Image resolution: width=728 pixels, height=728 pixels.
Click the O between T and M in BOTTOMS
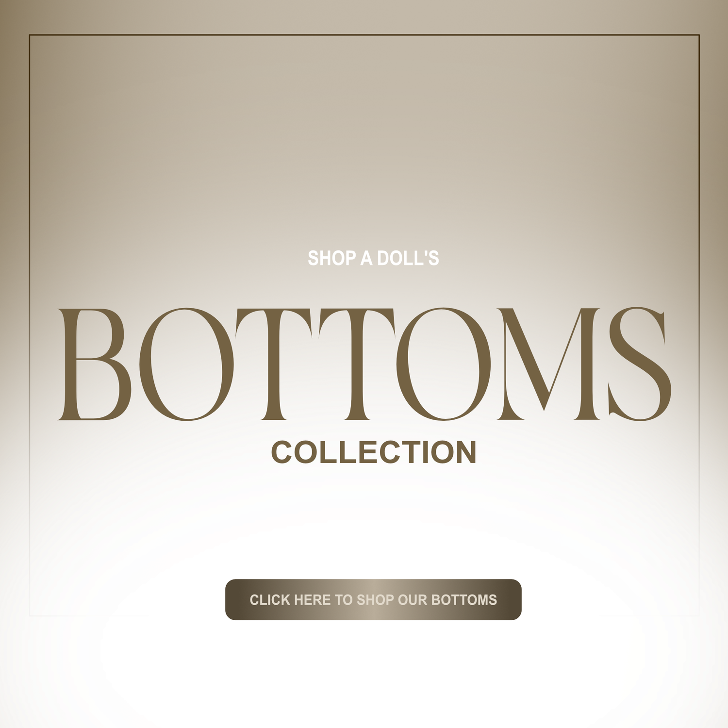point(444,364)
